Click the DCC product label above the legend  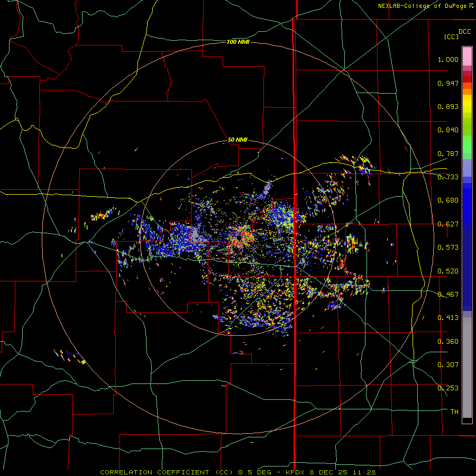click(x=464, y=32)
